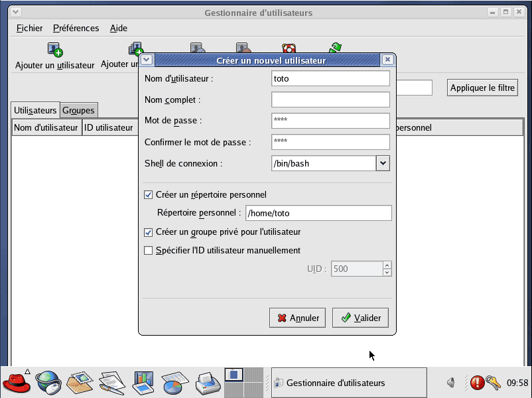The height and width of the screenshot is (398, 532).
Task: Open the word processor panel icon
Action: tap(111, 382)
